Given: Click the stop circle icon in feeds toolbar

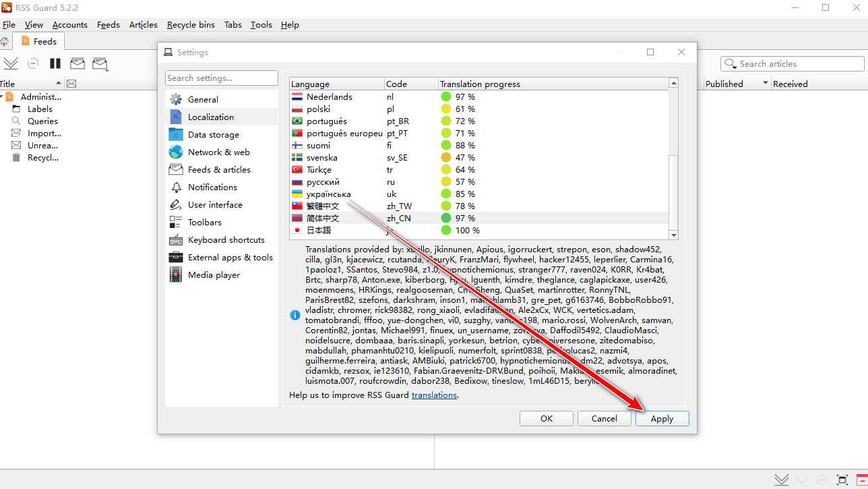Looking at the screenshot, I should click(x=33, y=63).
